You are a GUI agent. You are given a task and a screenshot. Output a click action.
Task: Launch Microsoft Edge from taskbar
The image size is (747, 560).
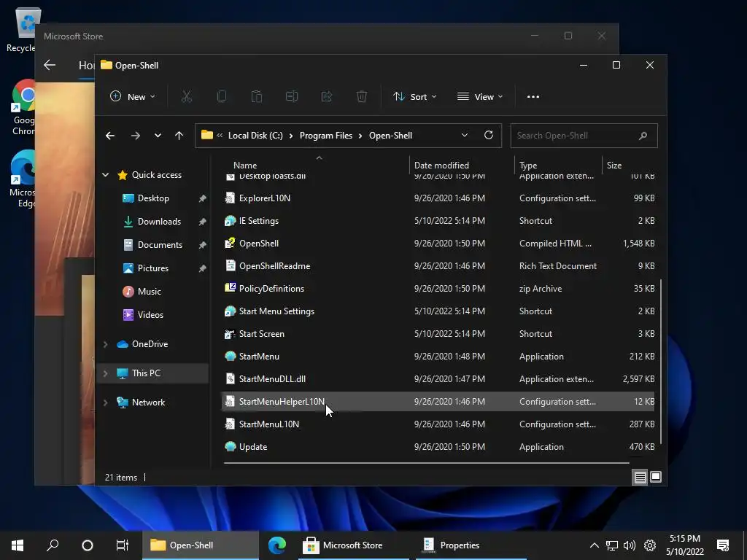tap(276, 545)
